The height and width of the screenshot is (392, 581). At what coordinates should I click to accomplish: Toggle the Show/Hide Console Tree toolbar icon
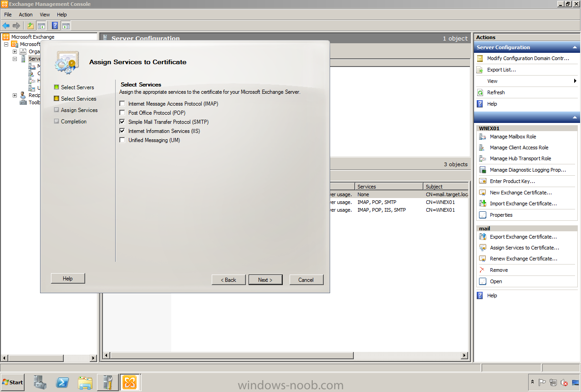pos(41,25)
